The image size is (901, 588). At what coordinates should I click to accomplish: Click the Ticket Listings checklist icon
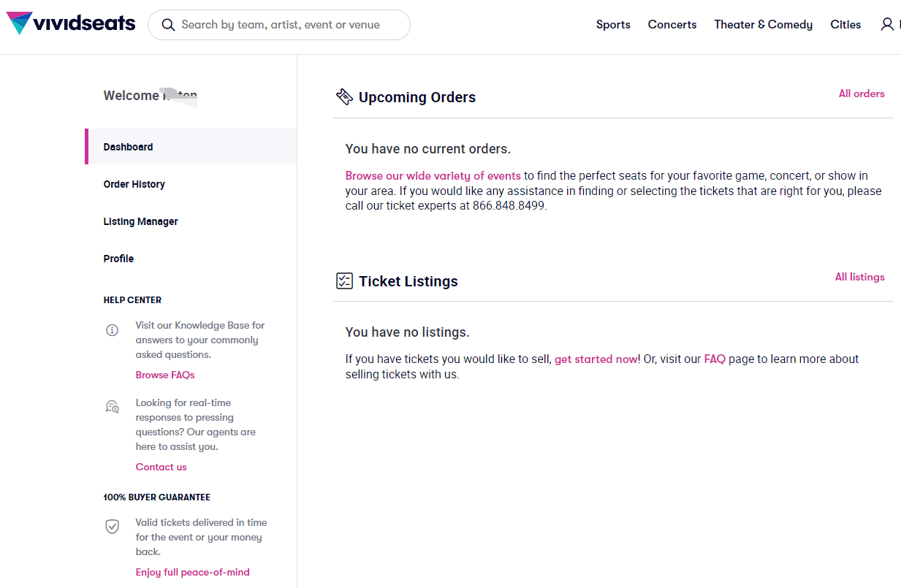(x=344, y=280)
